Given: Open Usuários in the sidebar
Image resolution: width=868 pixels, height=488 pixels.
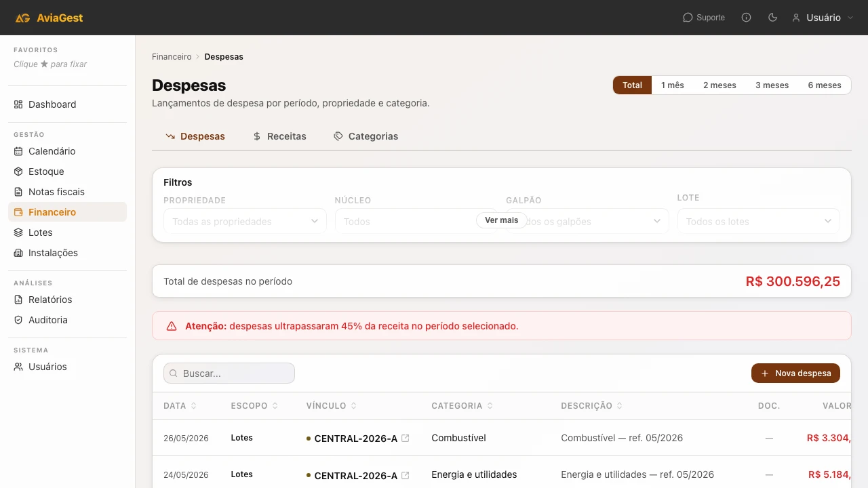Looking at the screenshot, I should point(67,367).
